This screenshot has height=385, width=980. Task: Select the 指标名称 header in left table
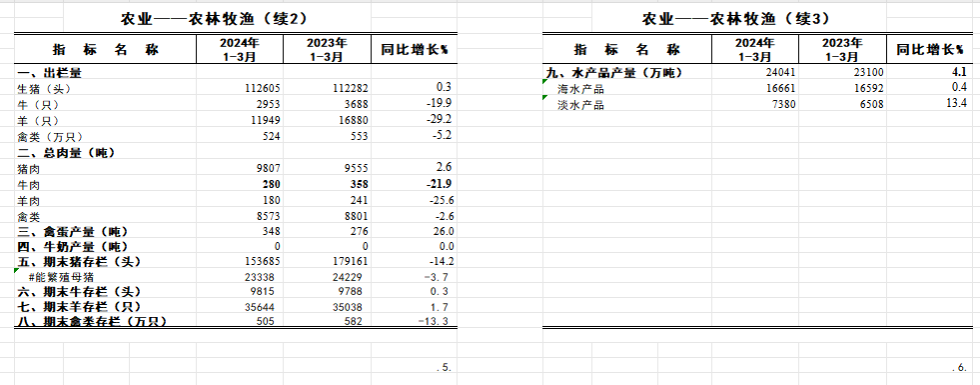coord(105,49)
